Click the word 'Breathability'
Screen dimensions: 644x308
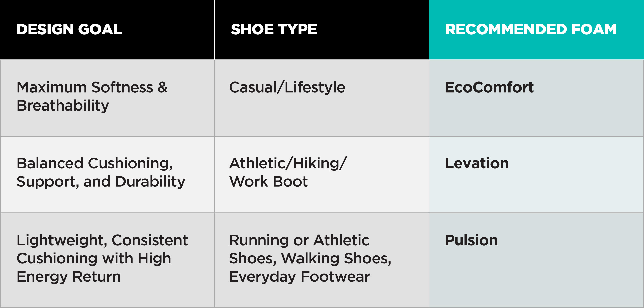click(63, 106)
